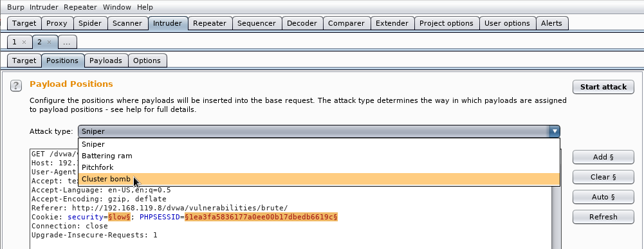Open the Project options tab

pos(446,23)
